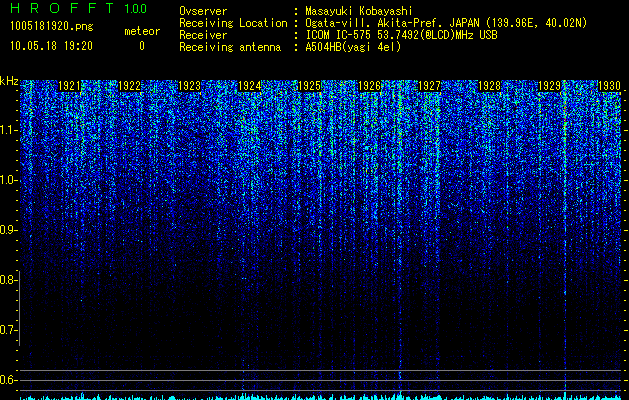
Task: Click the HROFFT title text
Action: pos(62,8)
